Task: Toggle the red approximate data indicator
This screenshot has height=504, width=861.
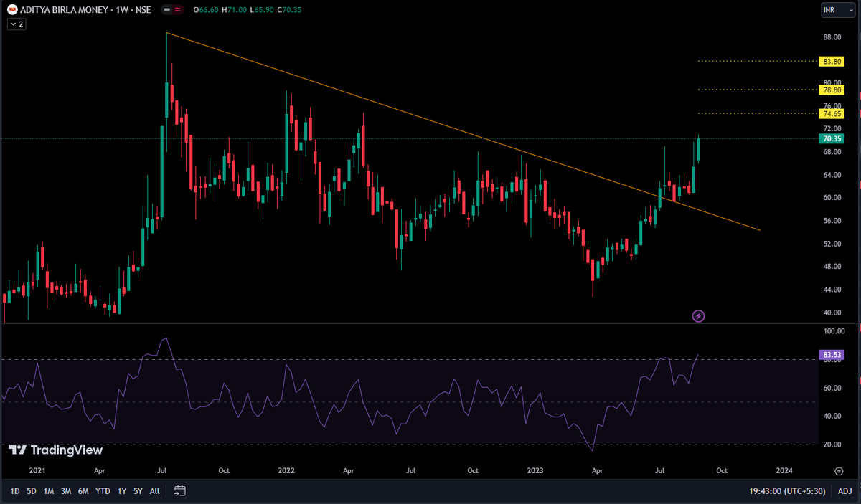Action: tap(178, 10)
